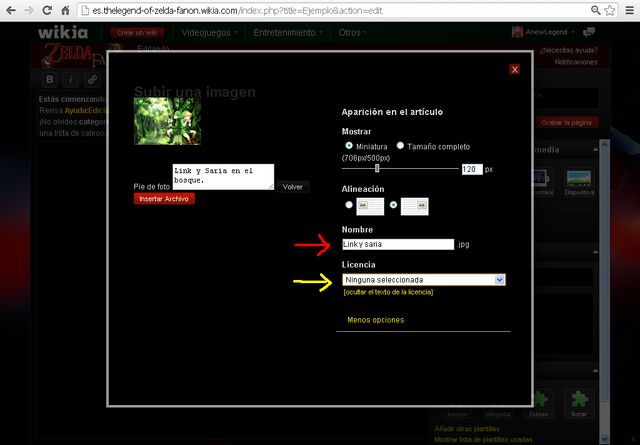This screenshot has height=445, width=640.
Task: Click the Volver button
Action: (293, 187)
